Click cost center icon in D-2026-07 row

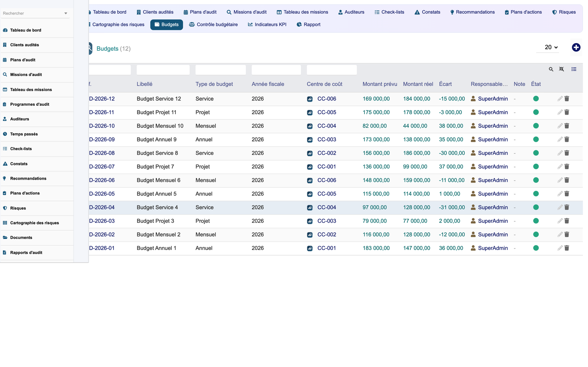(310, 167)
